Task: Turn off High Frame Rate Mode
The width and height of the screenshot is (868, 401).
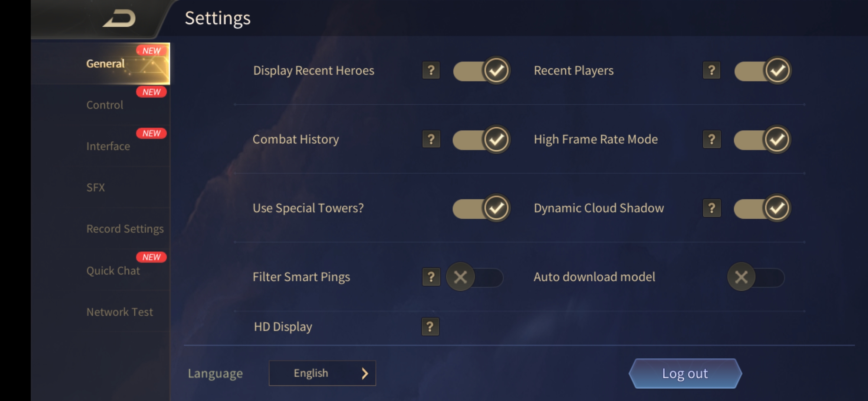Action: pyautogui.click(x=762, y=139)
